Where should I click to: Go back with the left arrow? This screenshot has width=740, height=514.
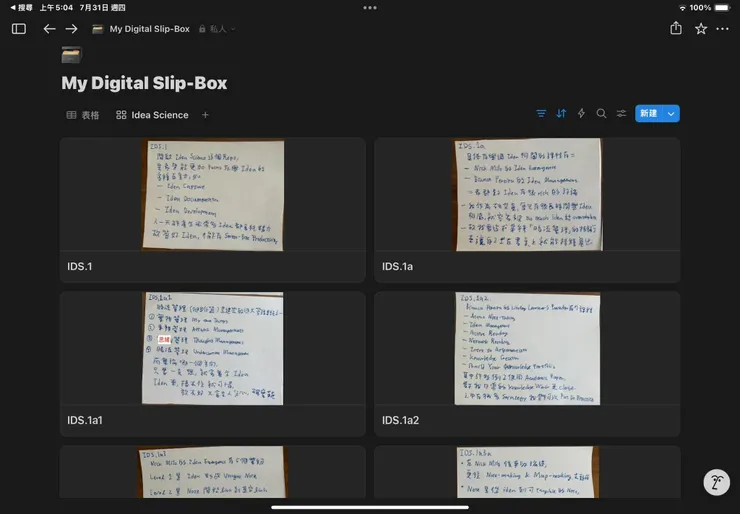tap(49, 29)
